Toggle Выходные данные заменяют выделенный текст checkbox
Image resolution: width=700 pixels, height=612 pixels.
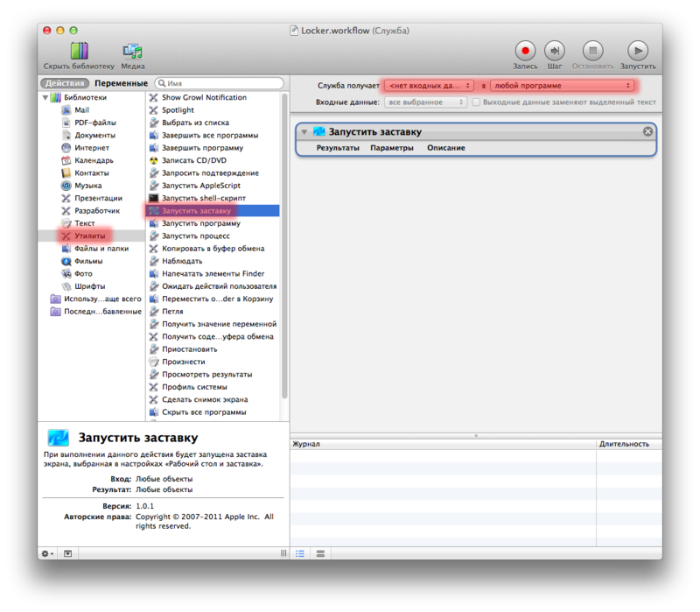coord(476,102)
